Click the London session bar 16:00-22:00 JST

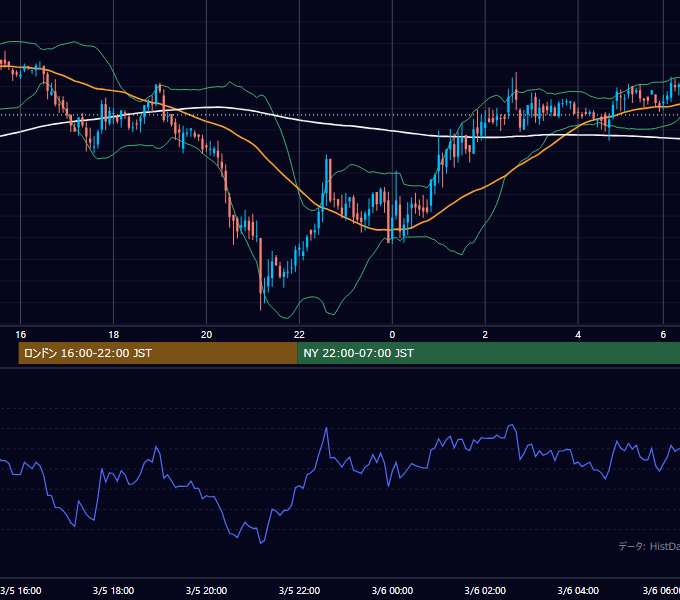click(158, 353)
